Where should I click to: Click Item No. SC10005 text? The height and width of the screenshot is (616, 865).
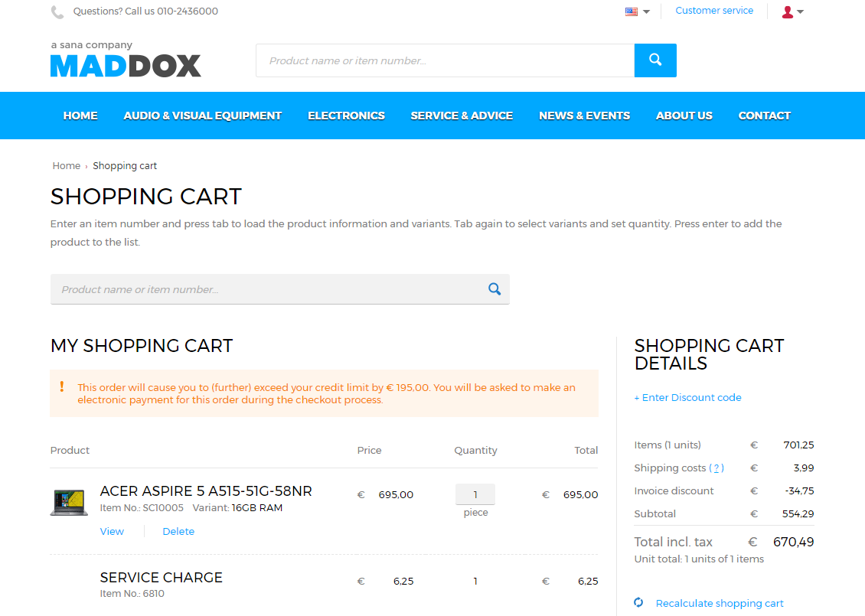[x=142, y=508]
